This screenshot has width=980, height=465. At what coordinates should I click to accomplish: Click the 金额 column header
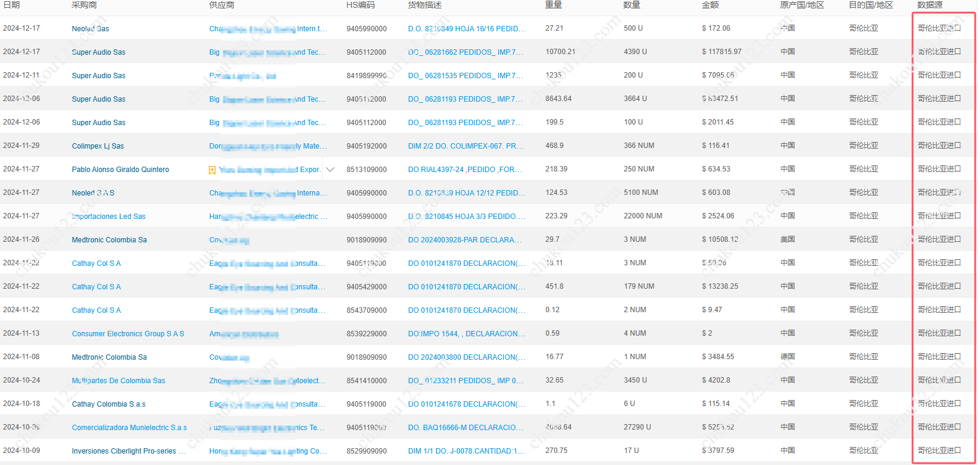point(710,5)
